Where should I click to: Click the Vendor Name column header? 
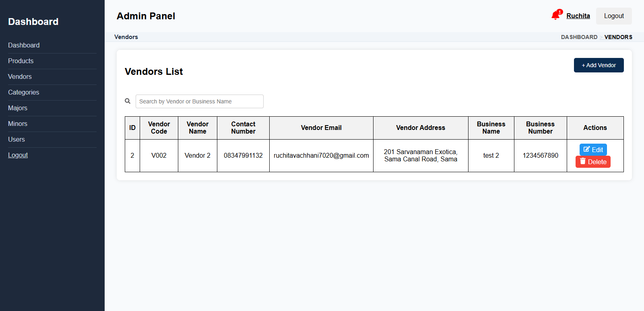pos(197,128)
